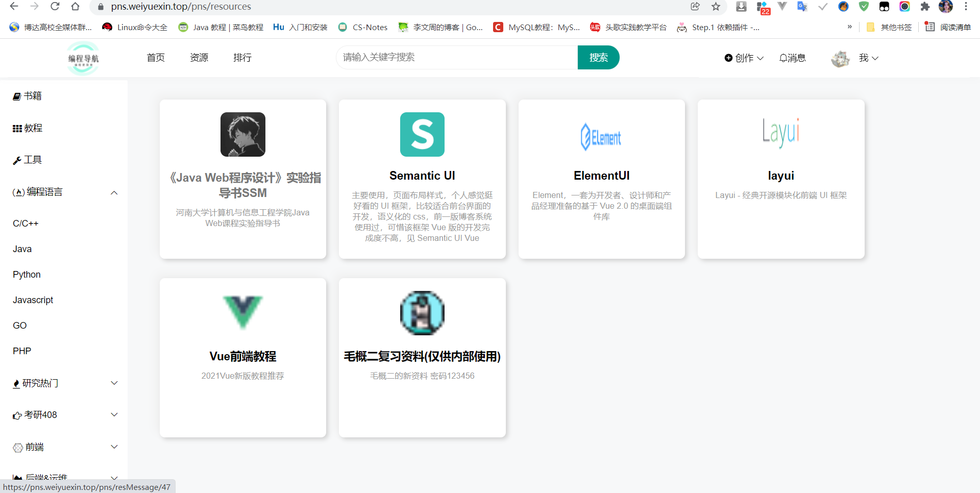The height and width of the screenshot is (493, 980).
Task: Select Java in the sidebar
Action: pos(22,249)
